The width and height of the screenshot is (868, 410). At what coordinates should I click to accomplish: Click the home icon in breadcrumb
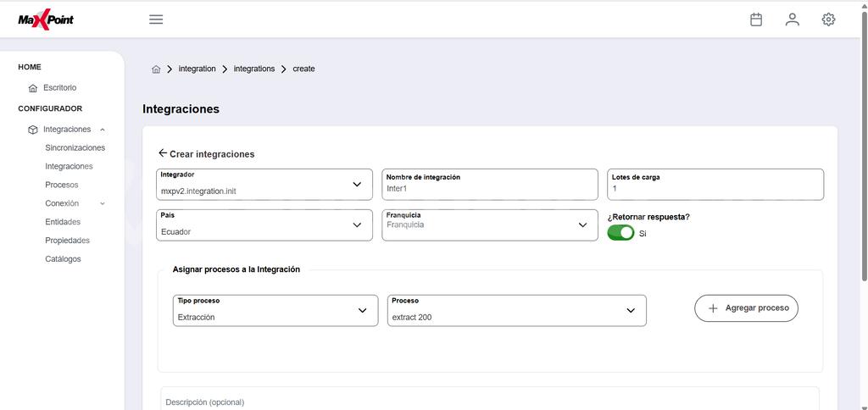pyautogui.click(x=156, y=69)
